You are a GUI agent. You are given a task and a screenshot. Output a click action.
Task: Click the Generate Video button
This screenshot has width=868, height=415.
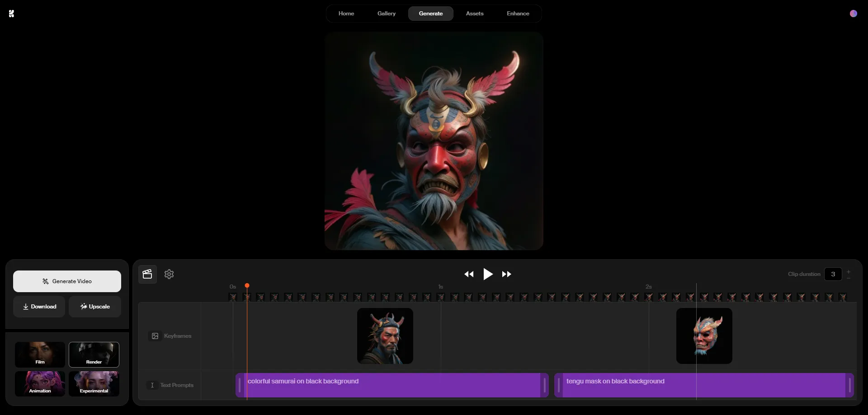coord(67,281)
